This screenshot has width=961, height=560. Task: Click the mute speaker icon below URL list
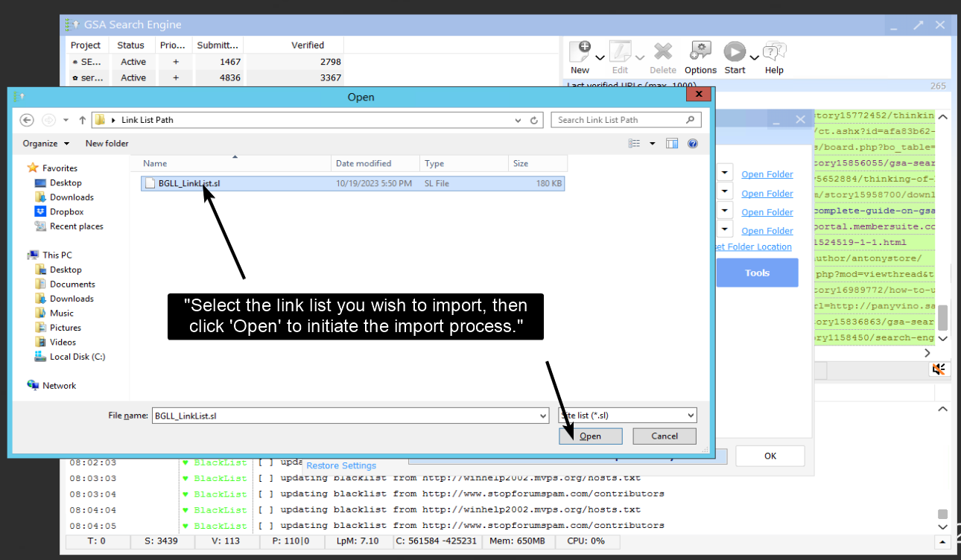[939, 369]
